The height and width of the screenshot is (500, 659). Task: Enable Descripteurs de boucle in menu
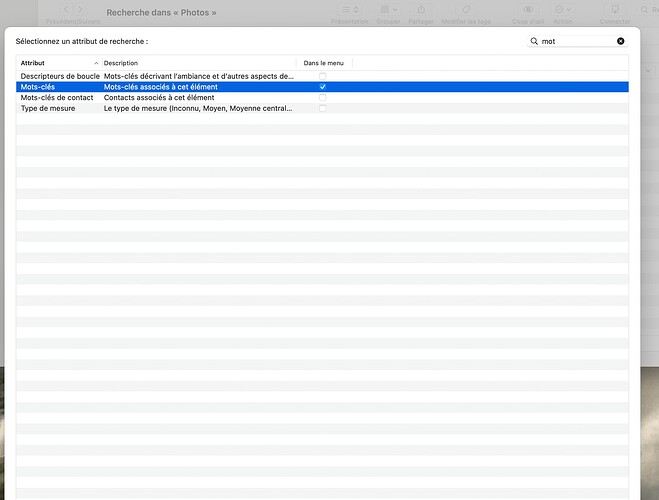tap(322, 76)
